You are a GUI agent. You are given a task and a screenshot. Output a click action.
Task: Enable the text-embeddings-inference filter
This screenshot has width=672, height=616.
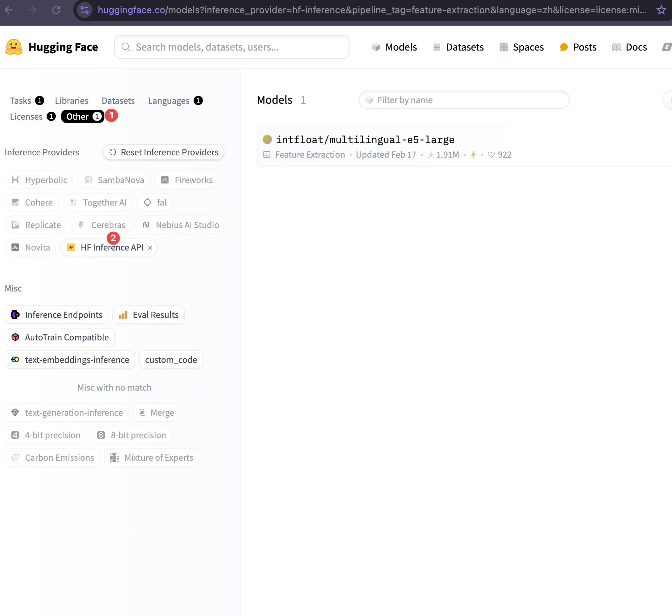tap(70, 360)
